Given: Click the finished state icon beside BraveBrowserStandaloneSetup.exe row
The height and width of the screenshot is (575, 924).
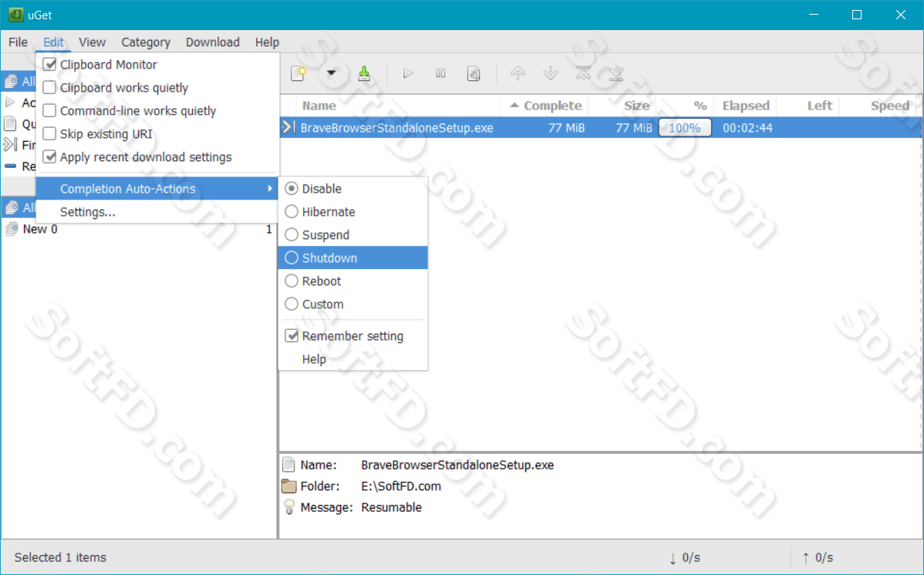Looking at the screenshot, I should 288,127.
